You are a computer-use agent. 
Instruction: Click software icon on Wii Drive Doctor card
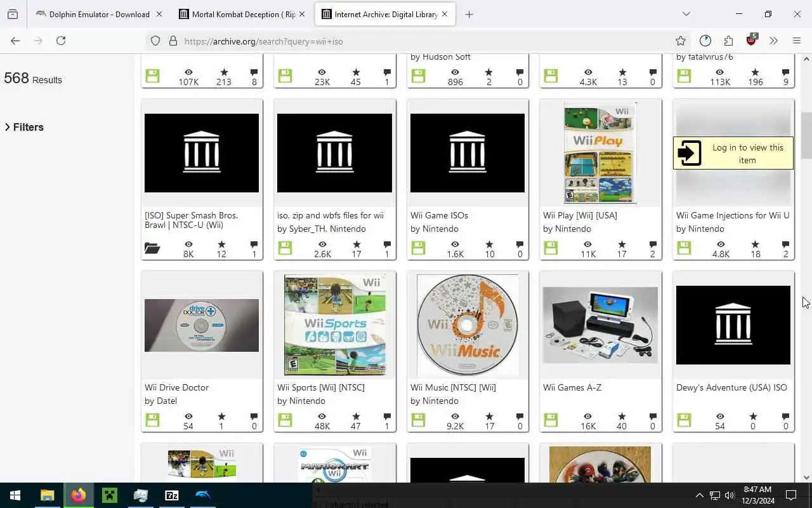point(152,420)
